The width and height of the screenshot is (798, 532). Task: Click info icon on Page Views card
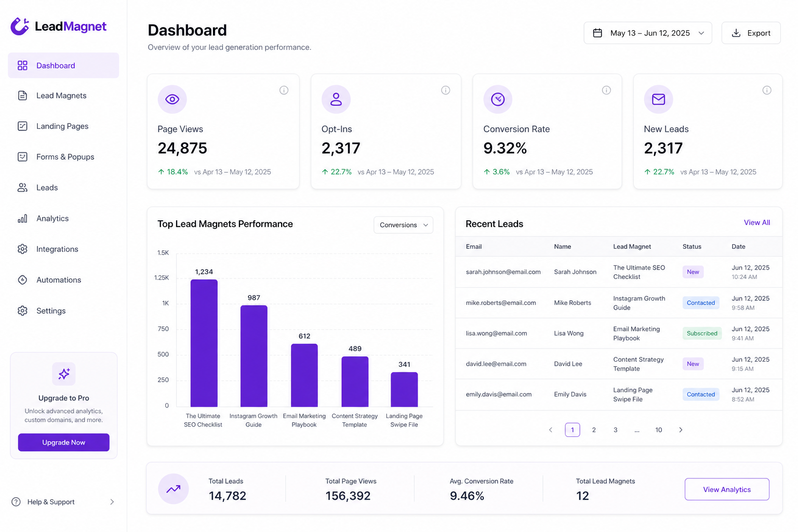pyautogui.click(x=284, y=90)
